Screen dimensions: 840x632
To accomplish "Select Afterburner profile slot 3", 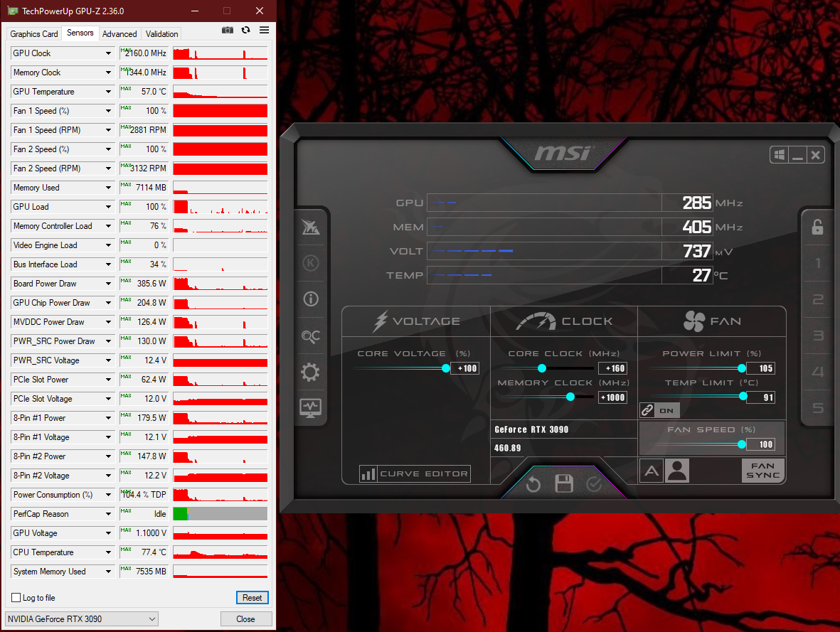I will pyautogui.click(x=817, y=336).
